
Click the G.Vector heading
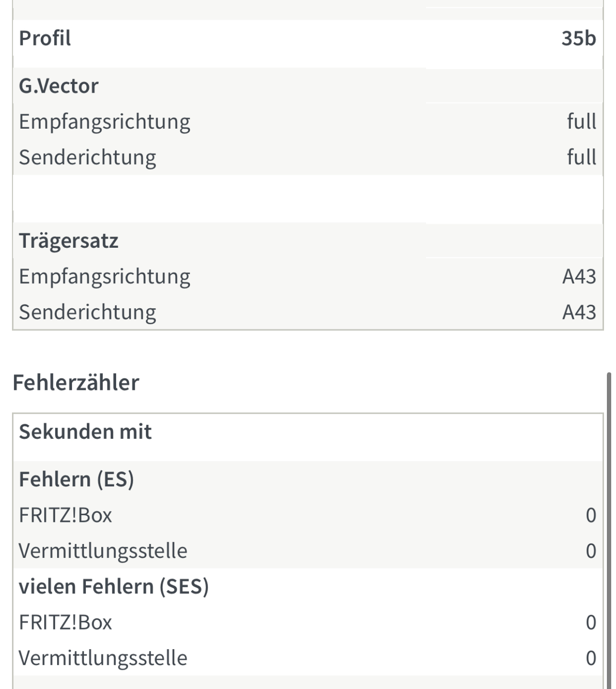[59, 86]
